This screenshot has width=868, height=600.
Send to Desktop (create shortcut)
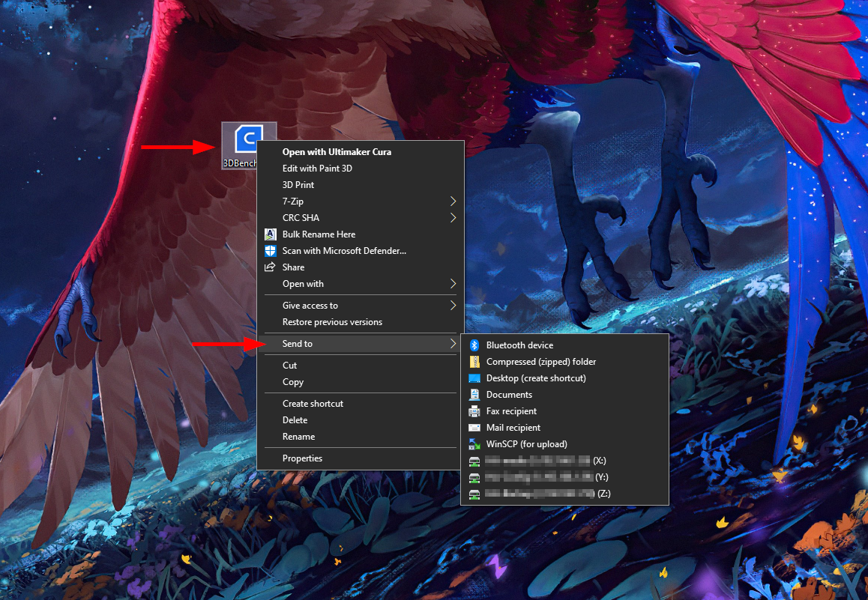click(564, 378)
